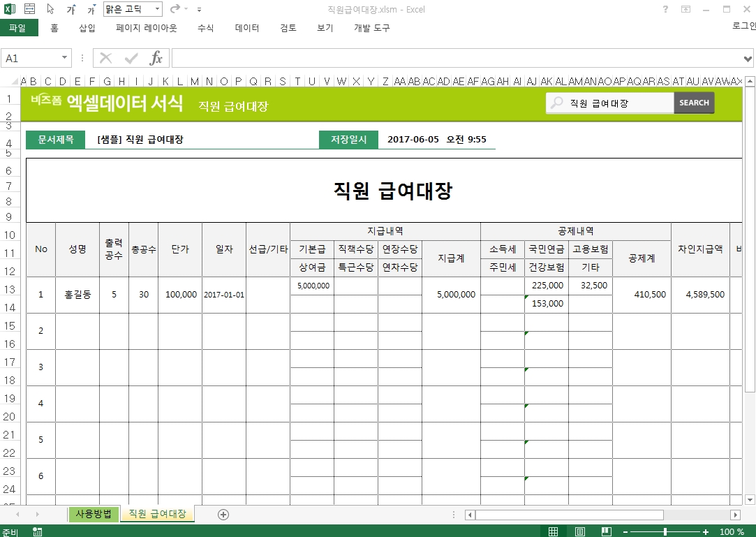Click the magnifier icon in search box

[x=557, y=102]
